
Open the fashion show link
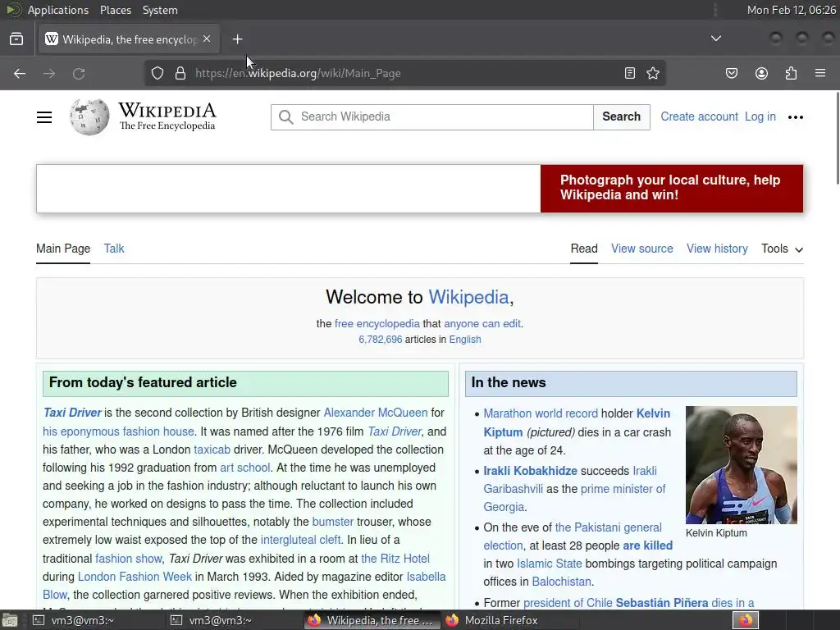129,559
